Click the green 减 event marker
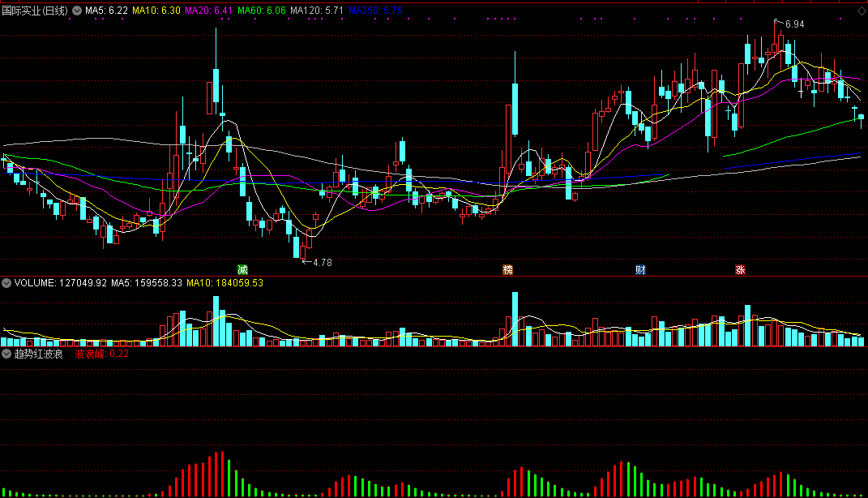 [x=242, y=270]
